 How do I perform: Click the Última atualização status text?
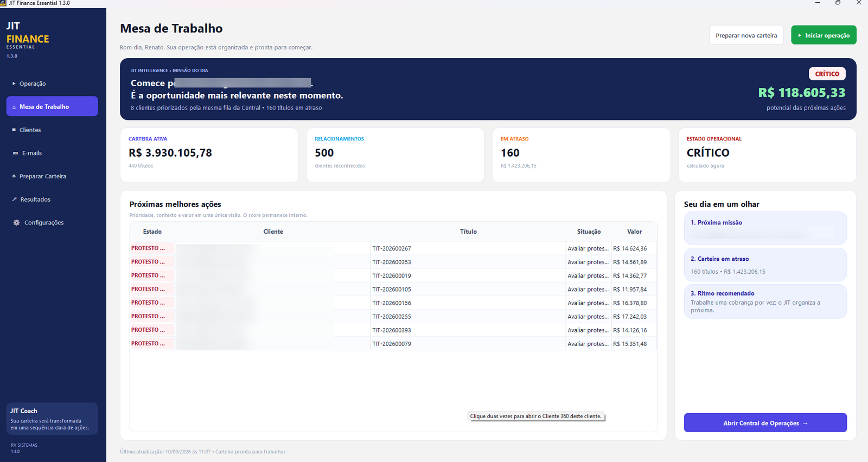pos(203,452)
